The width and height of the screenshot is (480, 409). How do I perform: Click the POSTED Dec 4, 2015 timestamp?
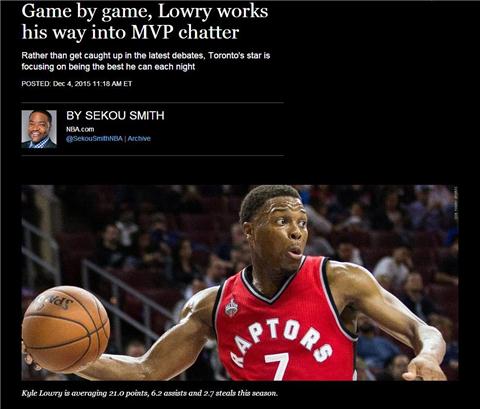77,84
